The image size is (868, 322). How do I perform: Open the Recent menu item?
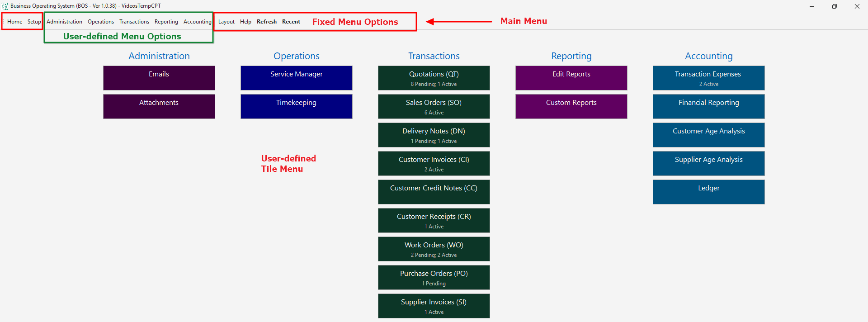coord(291,22)
